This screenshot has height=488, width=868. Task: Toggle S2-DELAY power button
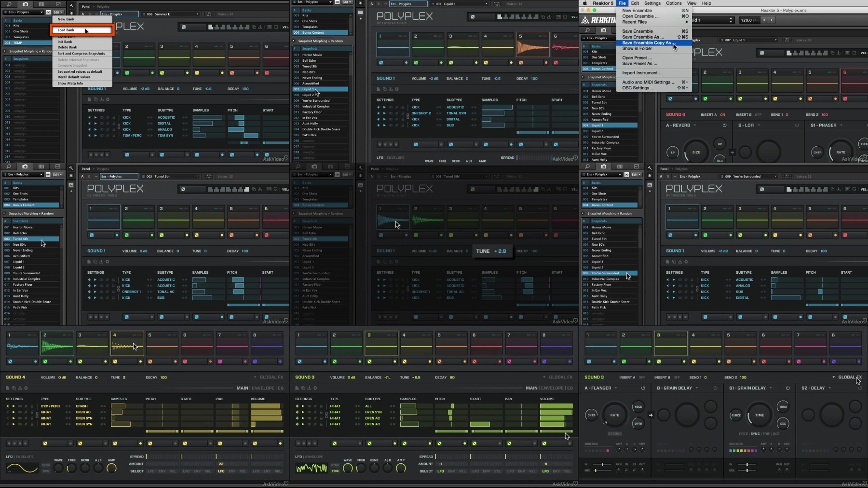tap(860, 388)
